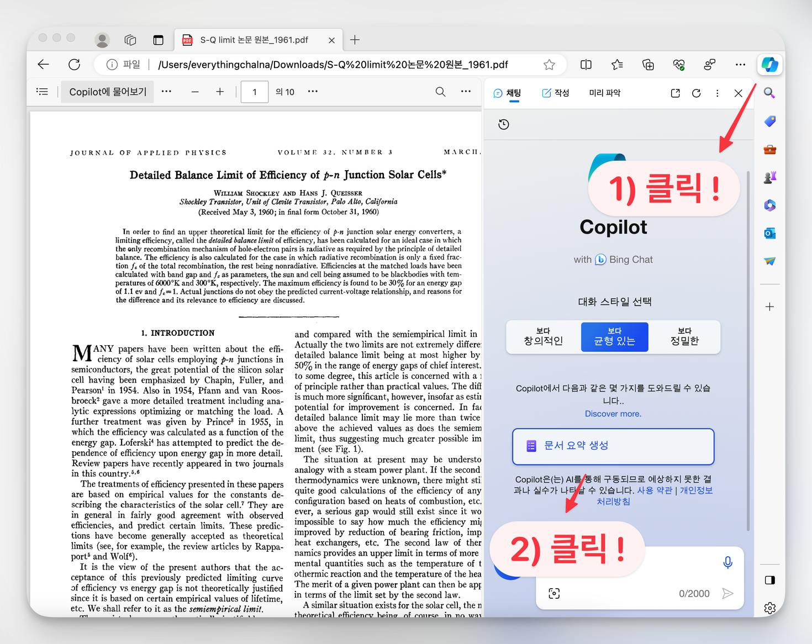Open Microsoft 365 from the sidebar
812x644 pixels.
coord(769,205)
